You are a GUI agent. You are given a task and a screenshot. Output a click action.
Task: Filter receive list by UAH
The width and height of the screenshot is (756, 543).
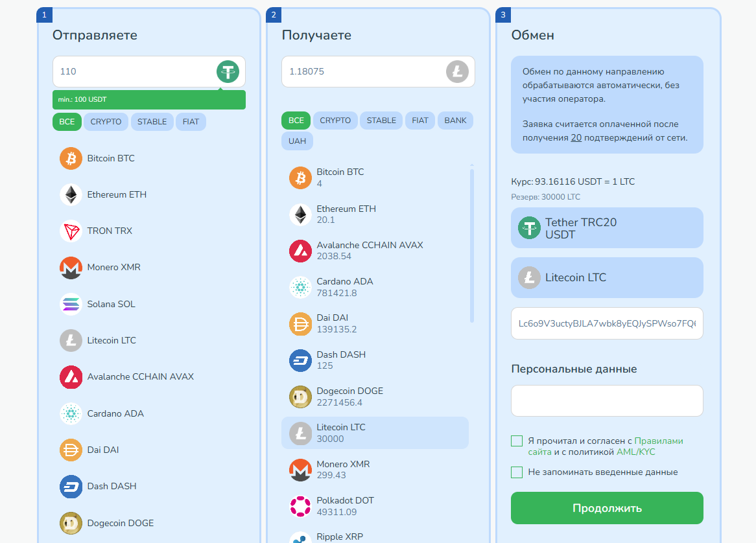[298, 141]
